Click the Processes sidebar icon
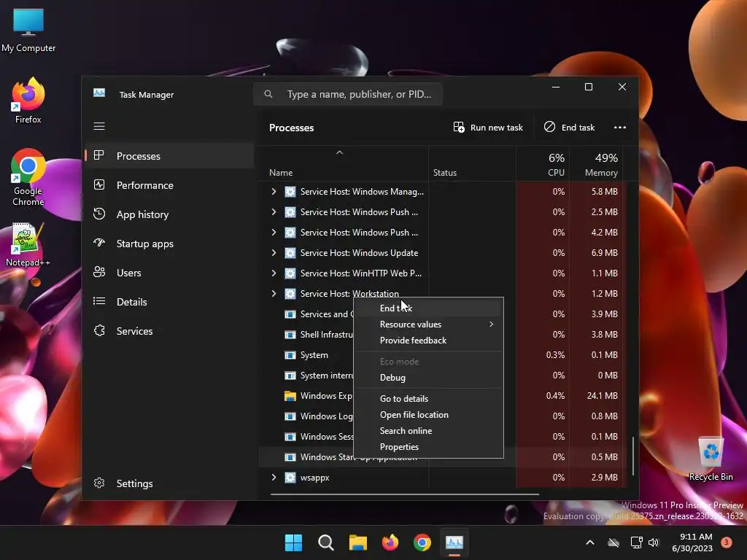Screen dimensions: 747x560 [x=99, y=155]
